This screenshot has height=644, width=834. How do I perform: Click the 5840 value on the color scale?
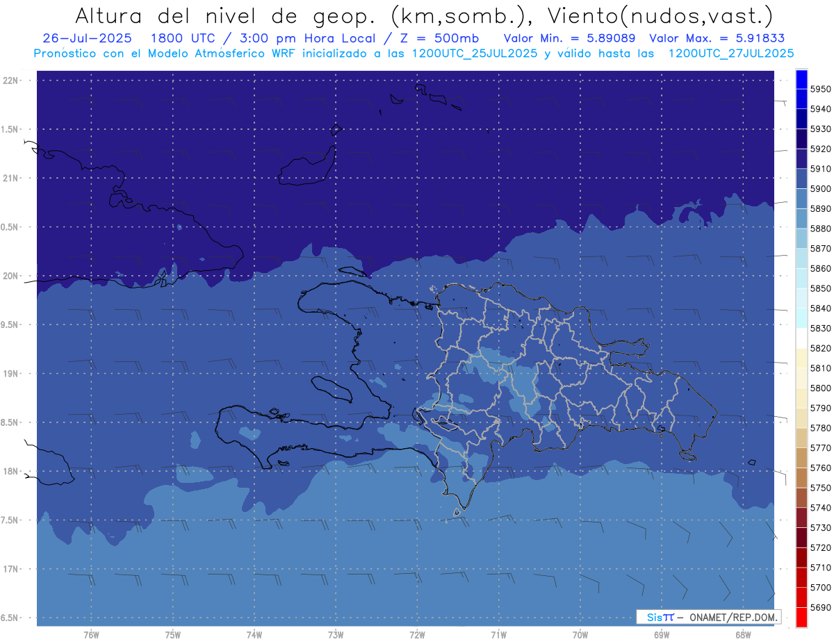click(821, 308)
